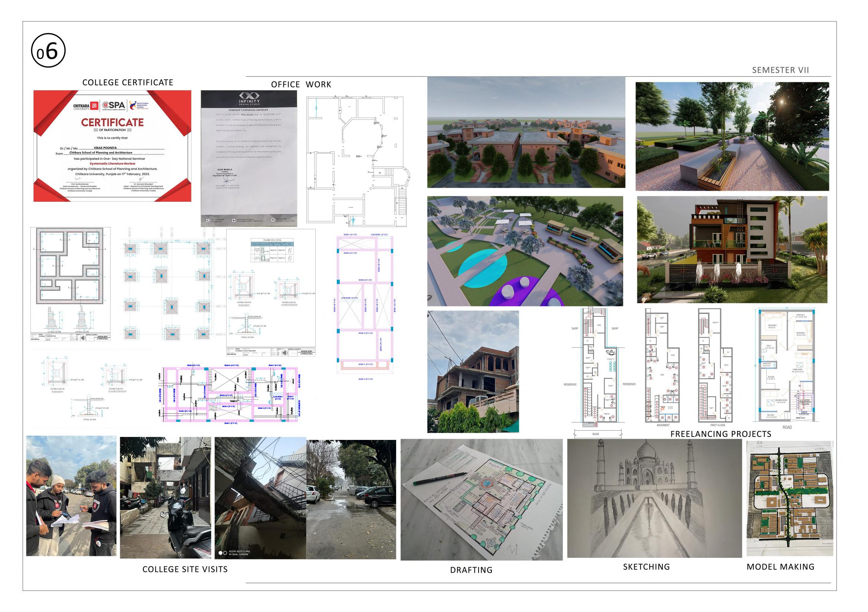The width and height of the screenshot is (868, 612).
Task: Click the OFFICE WORK heading
Action: point(301,85)
